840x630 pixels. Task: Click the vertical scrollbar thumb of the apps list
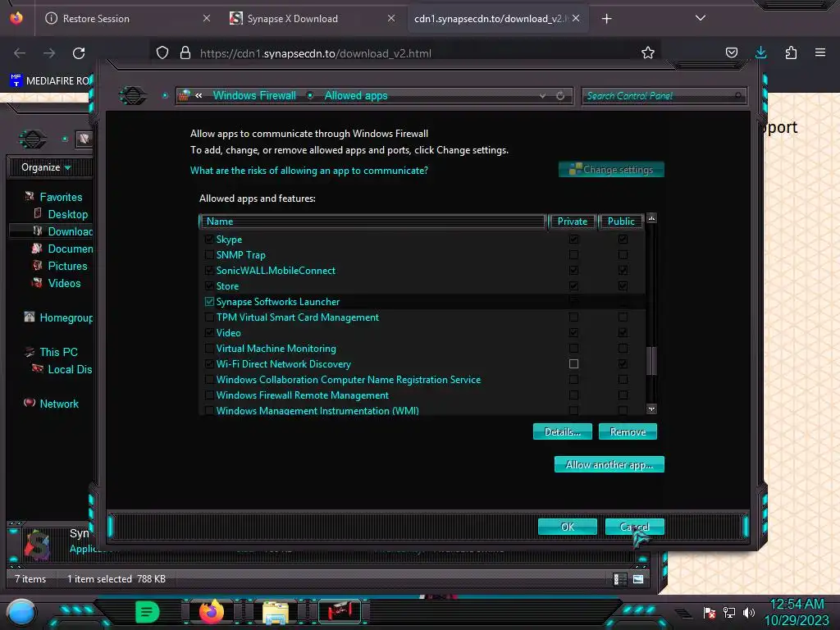651,361
